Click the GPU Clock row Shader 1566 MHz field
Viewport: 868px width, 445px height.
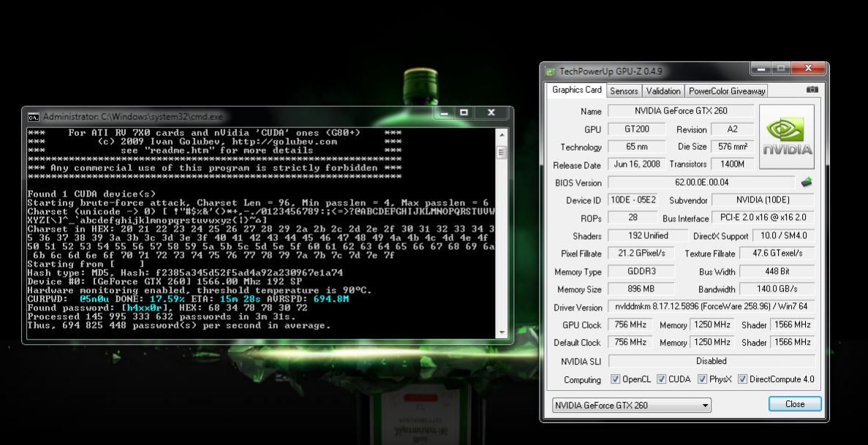[792, 324]
